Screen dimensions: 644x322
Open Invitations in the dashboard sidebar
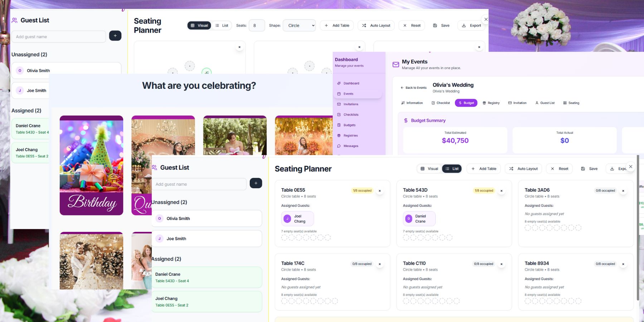pyautogui.click(x=351, y=104)
